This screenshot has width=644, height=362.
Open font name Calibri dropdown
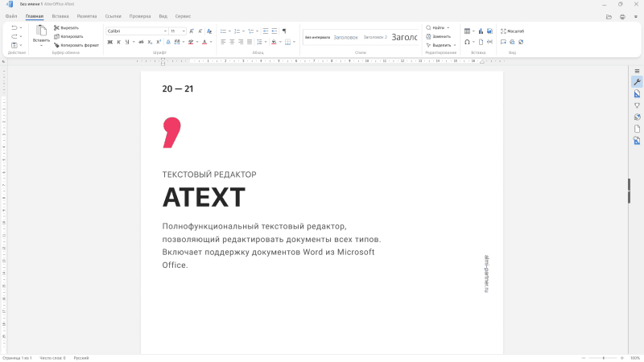click(165, 31)
